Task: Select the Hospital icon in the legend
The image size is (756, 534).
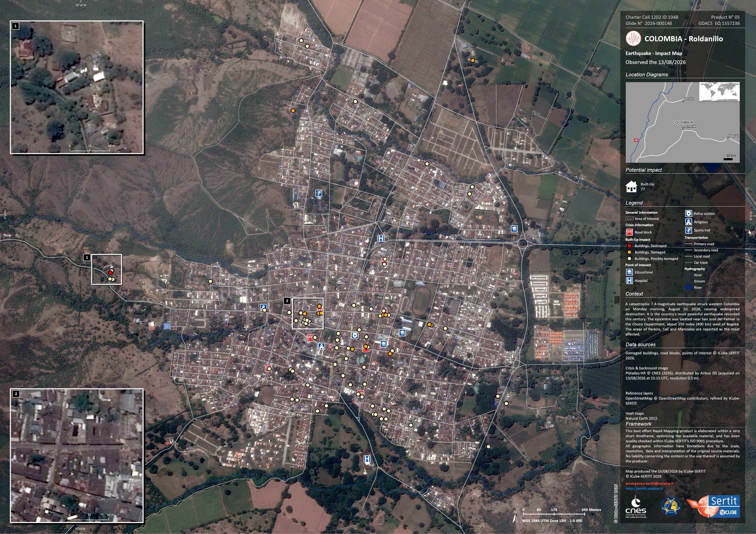Action: 629,281
